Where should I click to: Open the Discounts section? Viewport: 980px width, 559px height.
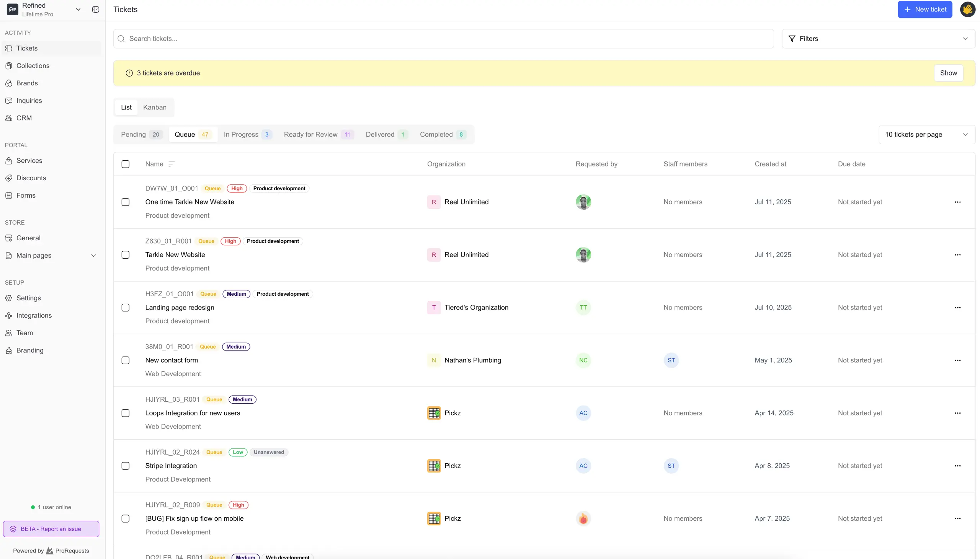coord(31,178)
